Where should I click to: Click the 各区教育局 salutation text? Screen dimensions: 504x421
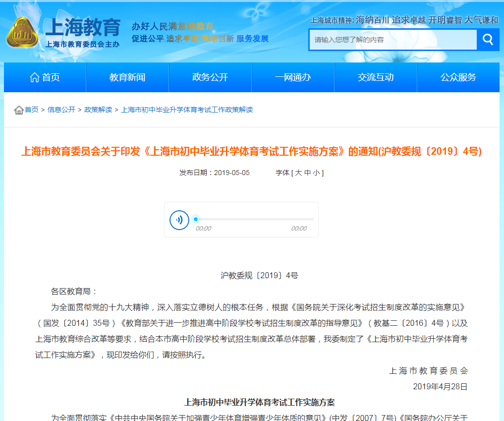click(74, 292)
